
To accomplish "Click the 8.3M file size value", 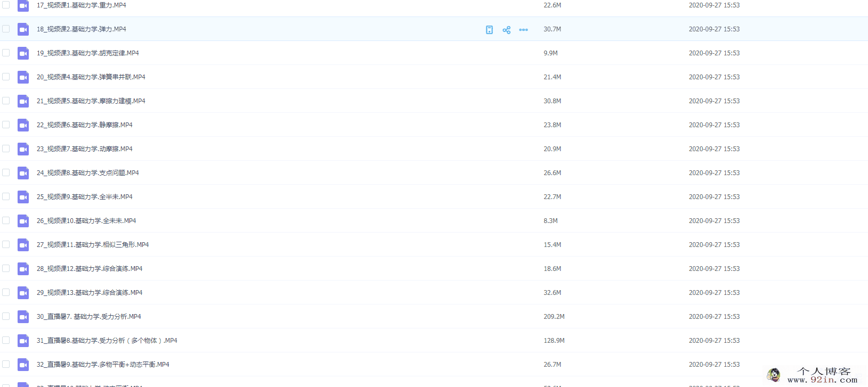I will coord(550,221).
